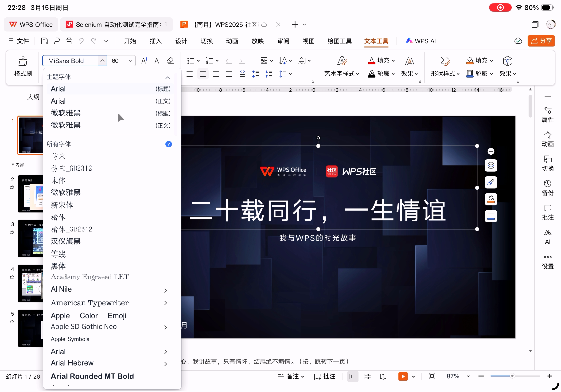Viewport: 561px width, 392px height.
Task: Select the 汉仪旗黑 font from list
Action: (x=66, y=241)
